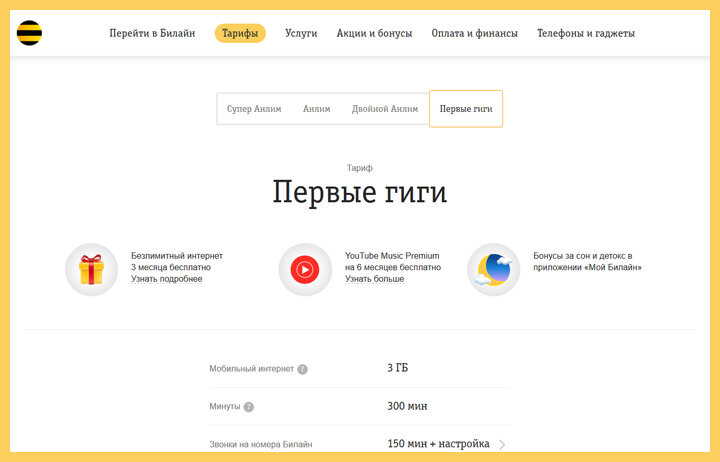720x462 pixels.
Task: Open the Услуги menu item
Action: [x=301, y=33]
